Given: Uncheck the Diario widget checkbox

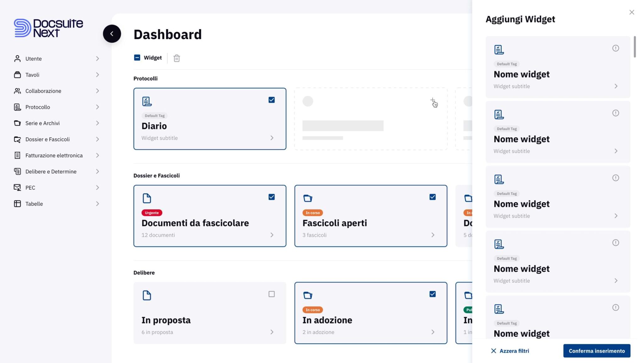Looking at the screenshot, I should pos(271,100).
